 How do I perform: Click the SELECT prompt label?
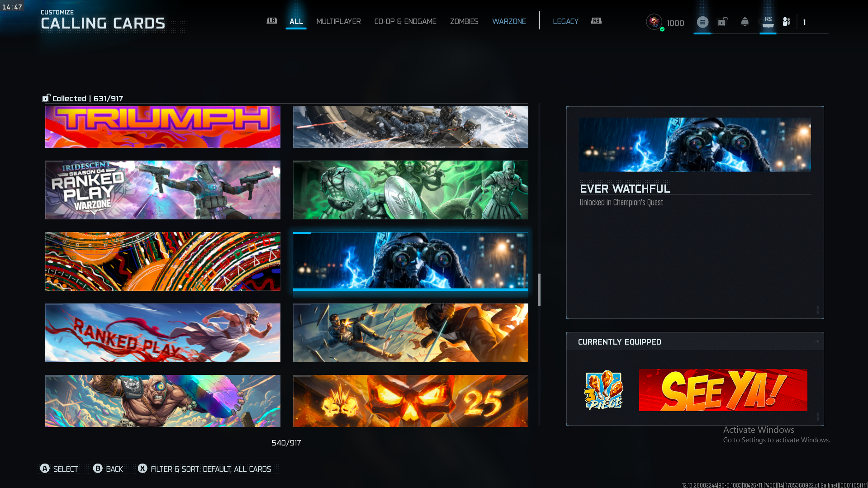66,469
